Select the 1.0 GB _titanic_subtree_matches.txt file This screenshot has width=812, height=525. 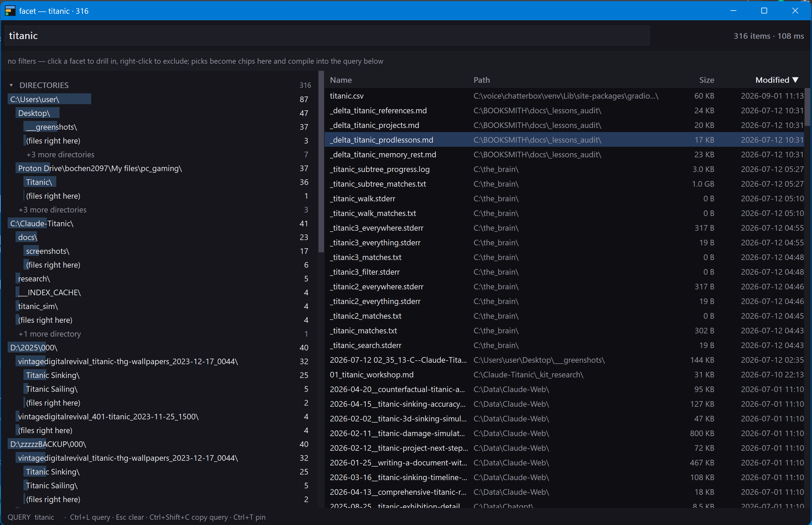click(x=564, y=184)
